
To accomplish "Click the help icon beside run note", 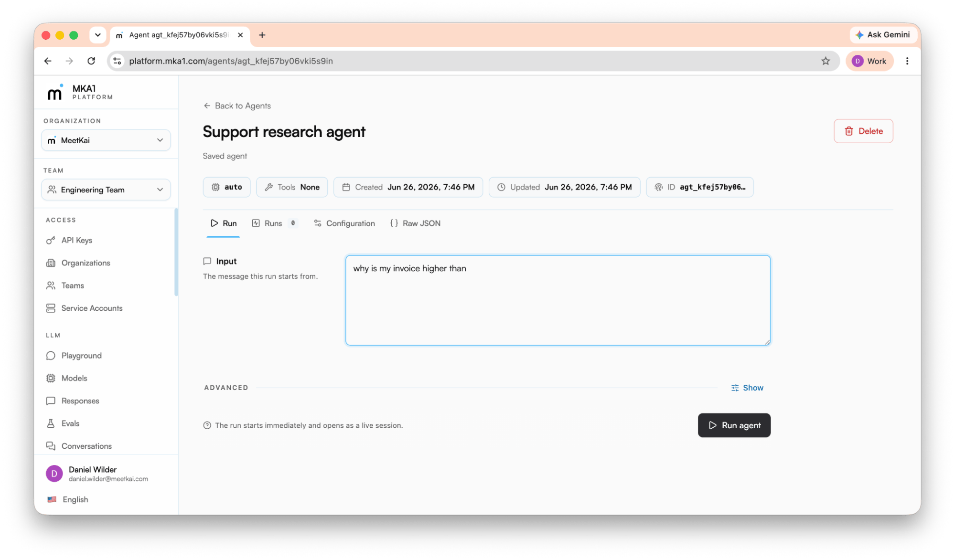I will pos(207,425).
